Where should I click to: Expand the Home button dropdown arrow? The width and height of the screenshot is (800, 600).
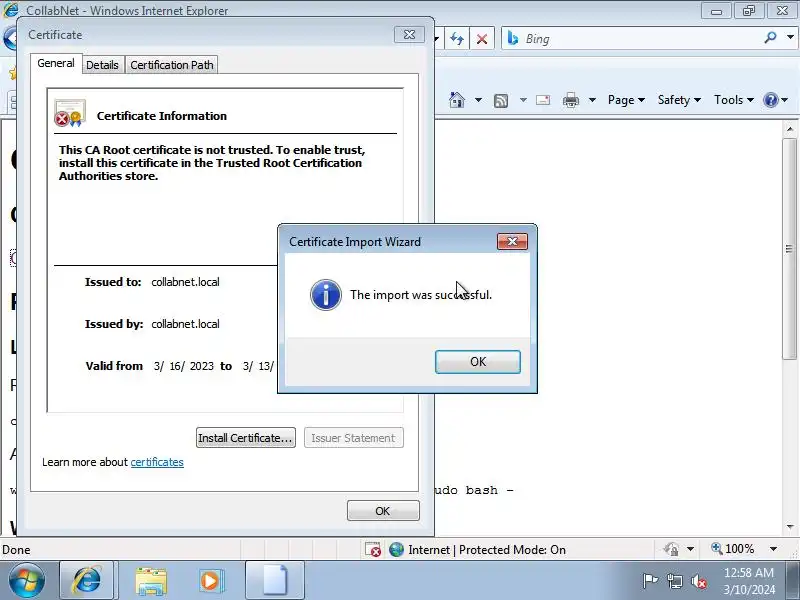click(x=478, y=100)
